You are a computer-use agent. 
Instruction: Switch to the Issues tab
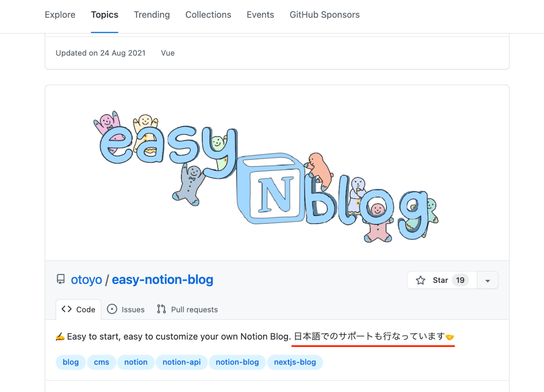click(126, 309)
